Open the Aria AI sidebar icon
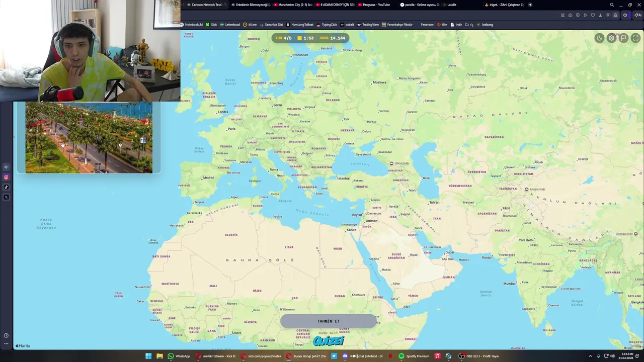 click(6, 167)
